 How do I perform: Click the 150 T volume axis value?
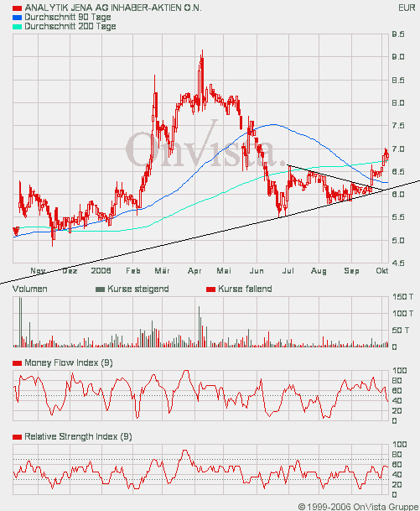point(402,297)
